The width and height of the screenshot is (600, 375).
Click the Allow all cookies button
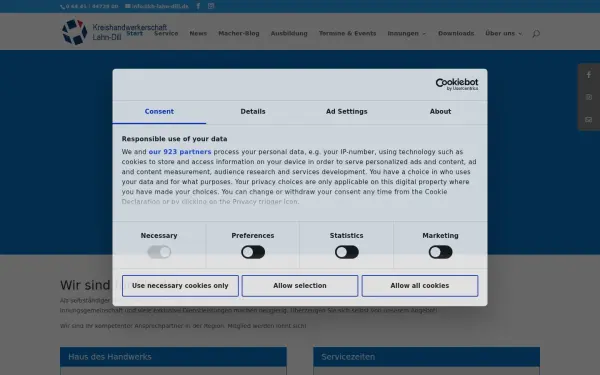tap(420, 286)
